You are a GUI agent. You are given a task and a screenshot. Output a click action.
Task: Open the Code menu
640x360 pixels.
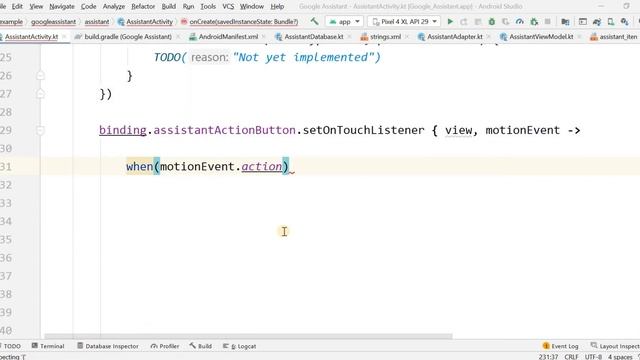coord(89,7)
